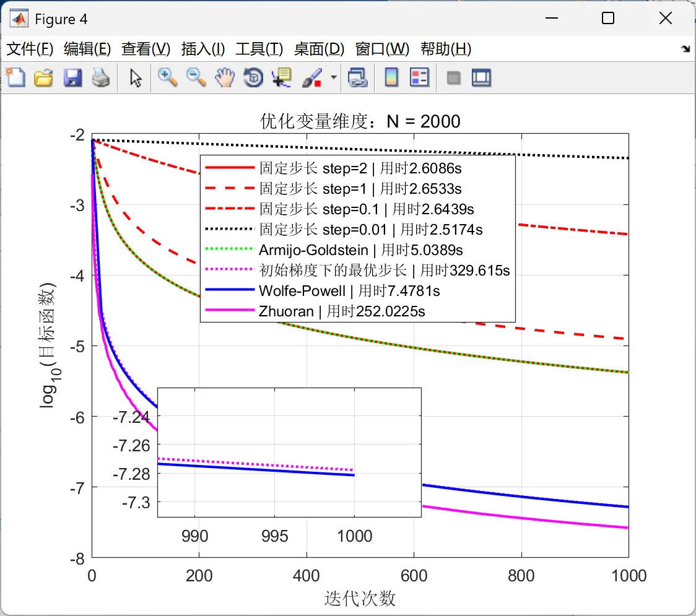Image resolution: width=696 pixels, height=616 pixels.
Task: Select the Edit Plot arrow tool
Action: click(136, 77)
